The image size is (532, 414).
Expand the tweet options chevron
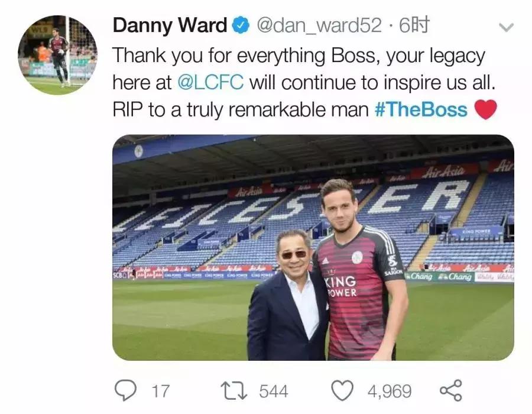(507, 27)
